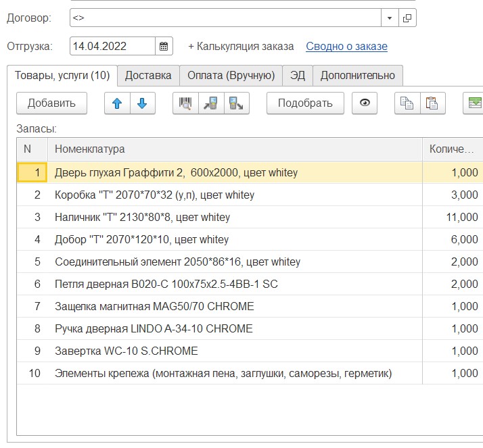The height and width of the screenshot is (448, 483).
Task: Paste rows using the clipboard icon
Action: point(432,103)
